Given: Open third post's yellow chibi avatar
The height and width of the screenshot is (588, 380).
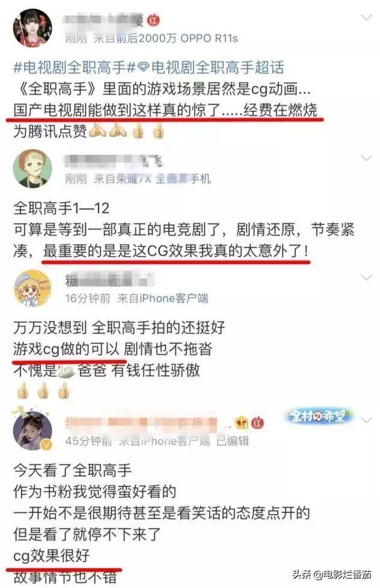Looking at the screenshot, I should click(32, 288).
